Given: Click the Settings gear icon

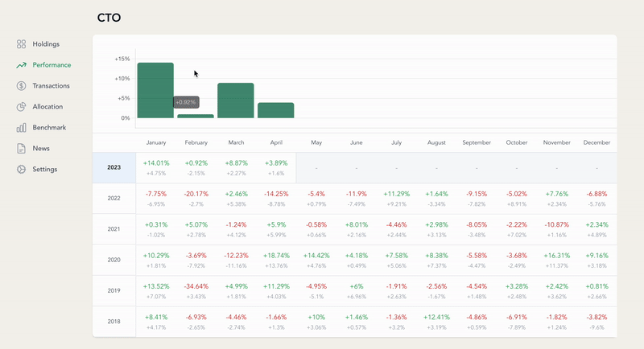Looking at the screenshot, I should tap(22, 169).
